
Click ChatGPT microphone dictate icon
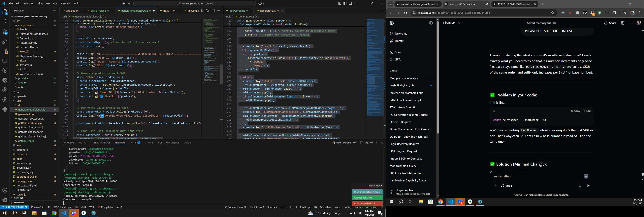pos(580,186)
